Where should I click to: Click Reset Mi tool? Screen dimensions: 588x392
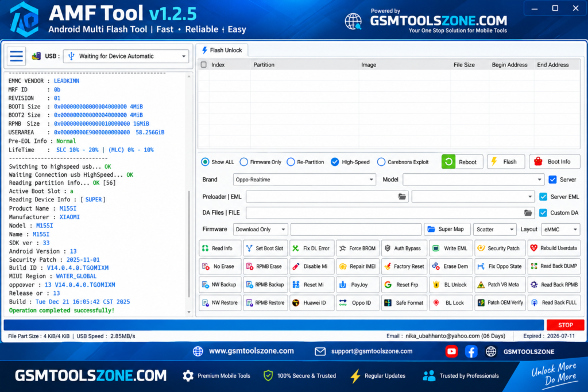pyautogui.click(x=312, y=285)
